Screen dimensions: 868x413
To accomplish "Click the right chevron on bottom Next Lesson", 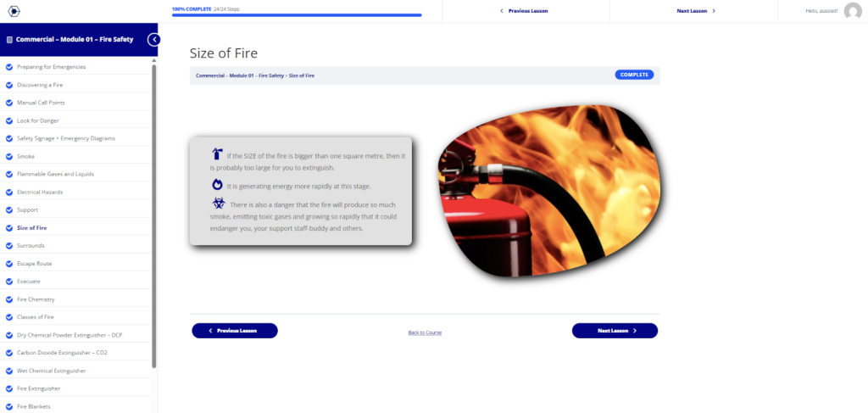I will pyautogui.click(x=634, y=331).
